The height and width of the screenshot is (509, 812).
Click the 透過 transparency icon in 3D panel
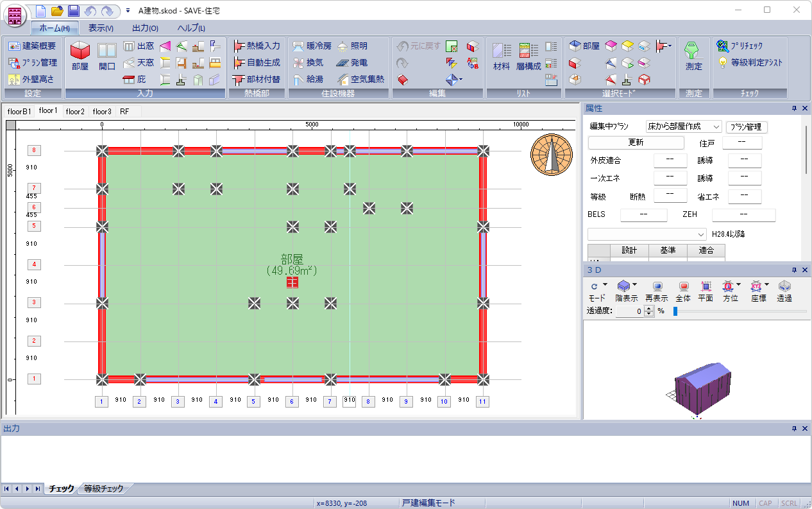pos(784,291)
